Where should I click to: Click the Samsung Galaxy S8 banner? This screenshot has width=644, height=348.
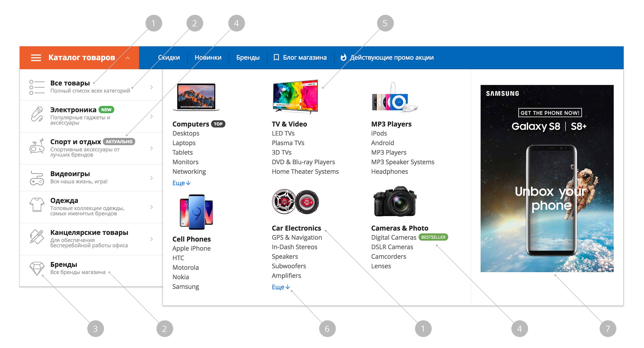[x=547, y=179]
